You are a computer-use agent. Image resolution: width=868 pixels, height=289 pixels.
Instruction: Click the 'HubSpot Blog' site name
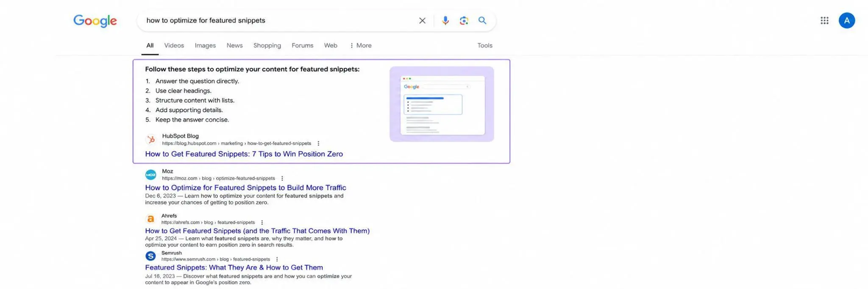(x=180, y=136)
